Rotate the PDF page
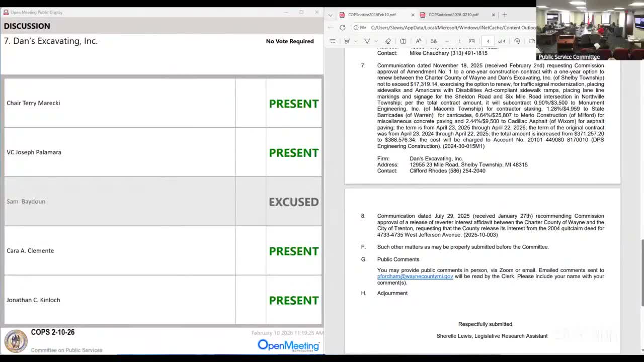Screen dimensions: 644x362 517,41
